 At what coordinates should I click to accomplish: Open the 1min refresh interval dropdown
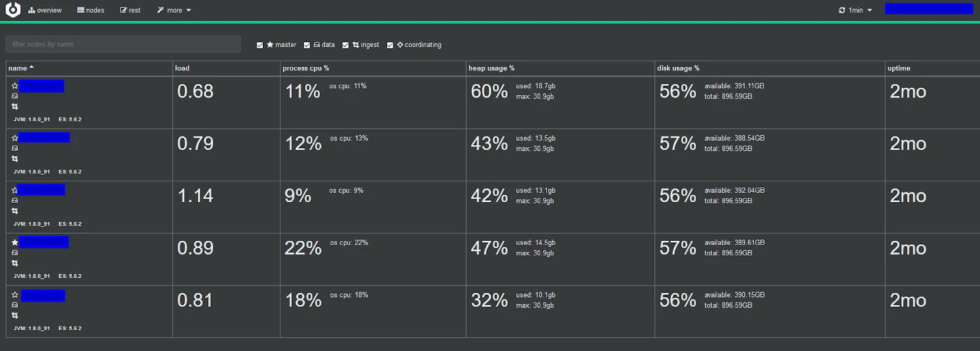[x=855, y=10]
